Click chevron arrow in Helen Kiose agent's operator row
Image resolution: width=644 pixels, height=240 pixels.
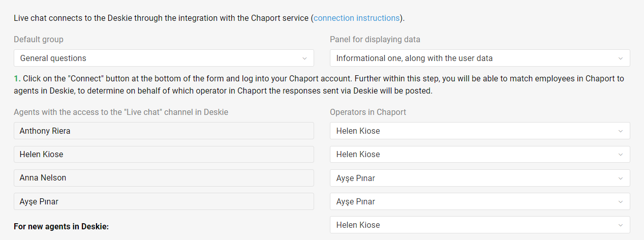coord(620,155)
